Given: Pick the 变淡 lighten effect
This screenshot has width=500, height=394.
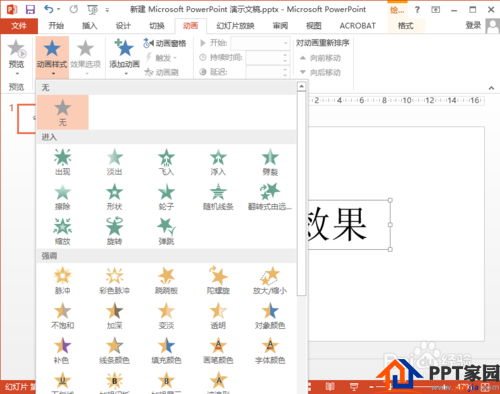Looking at the screenshot, I should (x=166, y=315).
